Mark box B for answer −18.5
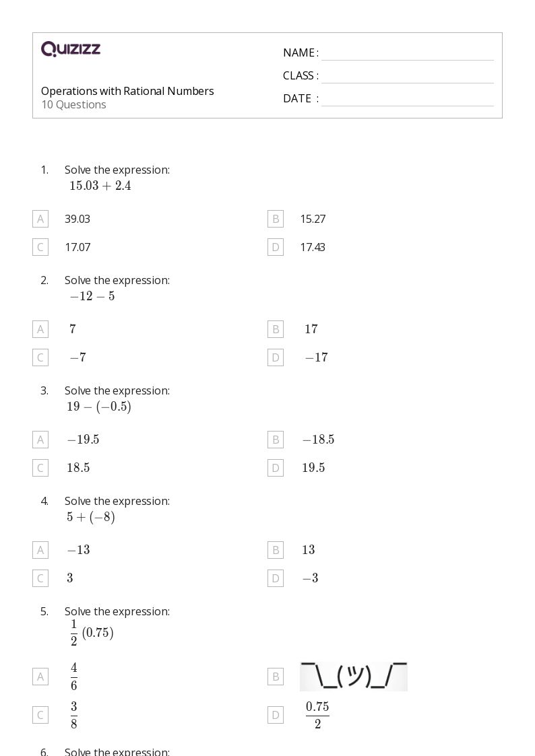Viewport: 535px width, 756px height. pos(276,440)
